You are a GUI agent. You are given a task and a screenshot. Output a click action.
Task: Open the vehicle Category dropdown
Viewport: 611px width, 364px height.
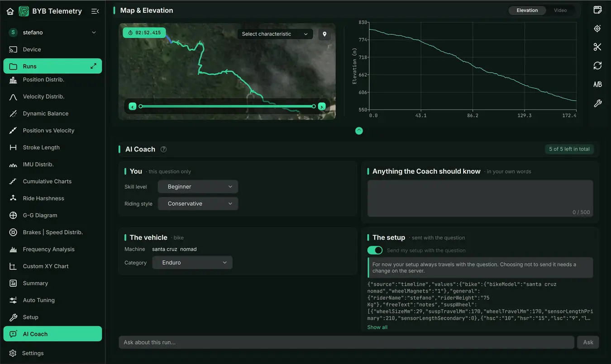coord(192,263)
